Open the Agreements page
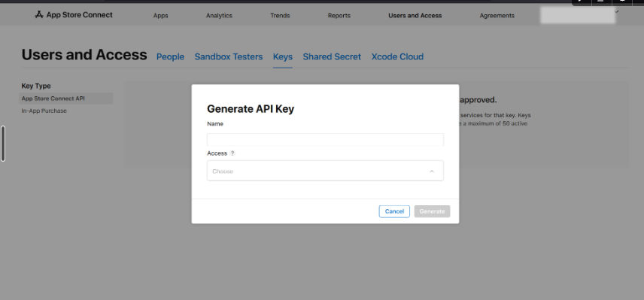This screenshot has height=300, width=644. 497,16
